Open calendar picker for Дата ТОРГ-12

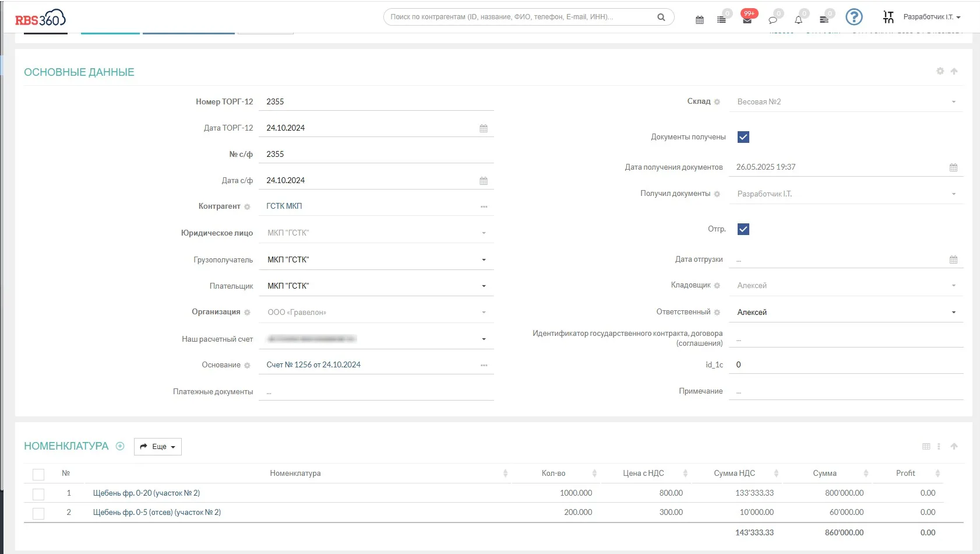(484, 128)
